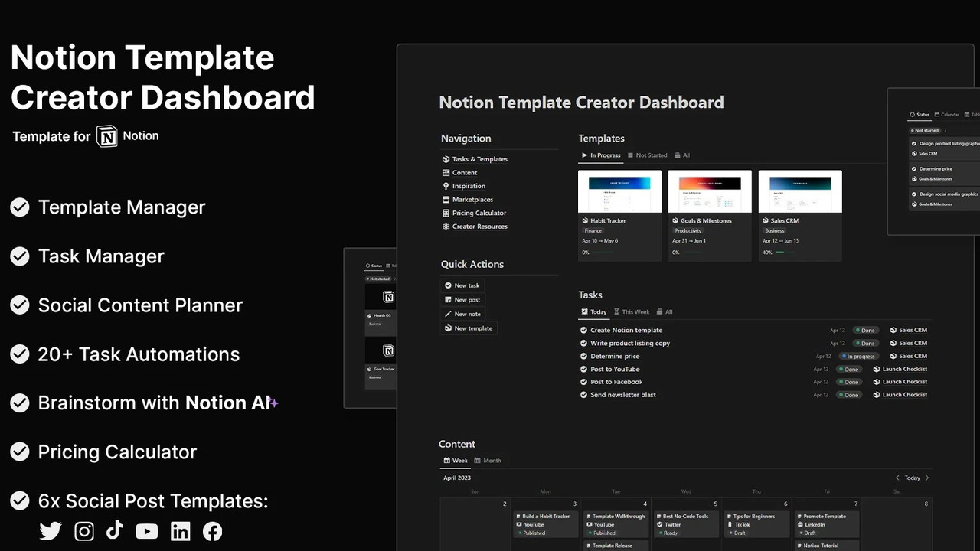Advance calendar with the next arrow
The image size is (980, 551).
[927, 478]
